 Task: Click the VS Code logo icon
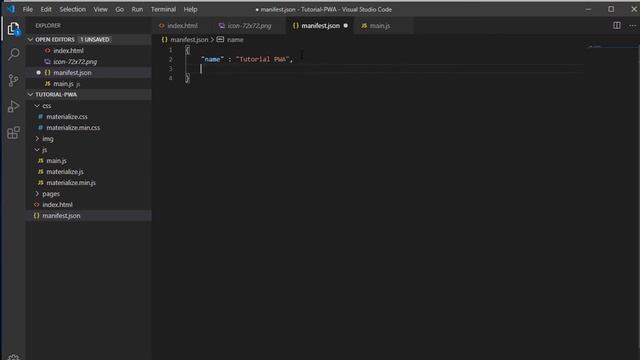tap(11, 9)
